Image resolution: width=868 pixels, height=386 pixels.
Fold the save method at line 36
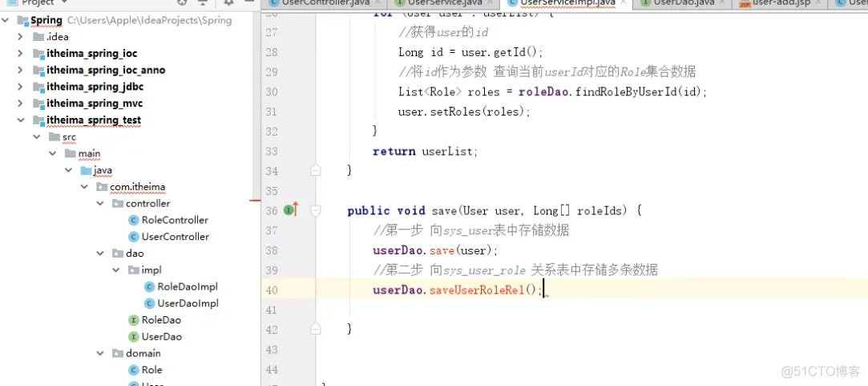coord(316,210)
